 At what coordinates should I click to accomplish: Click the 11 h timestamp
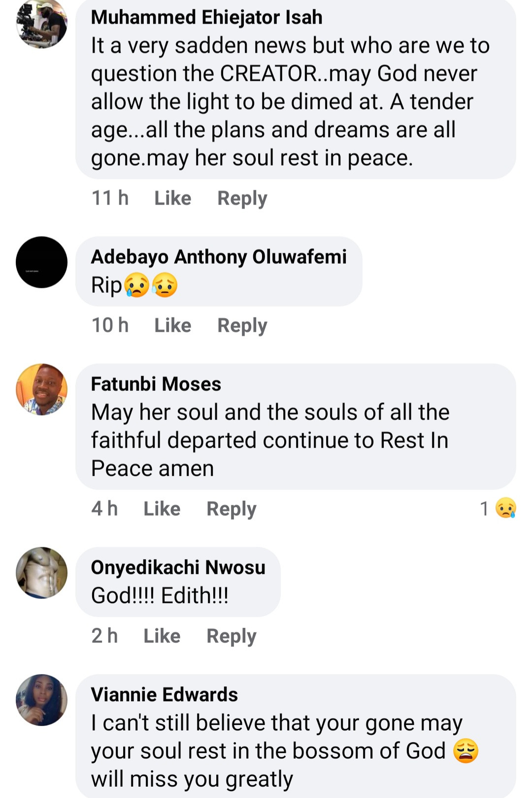[110, 198]
